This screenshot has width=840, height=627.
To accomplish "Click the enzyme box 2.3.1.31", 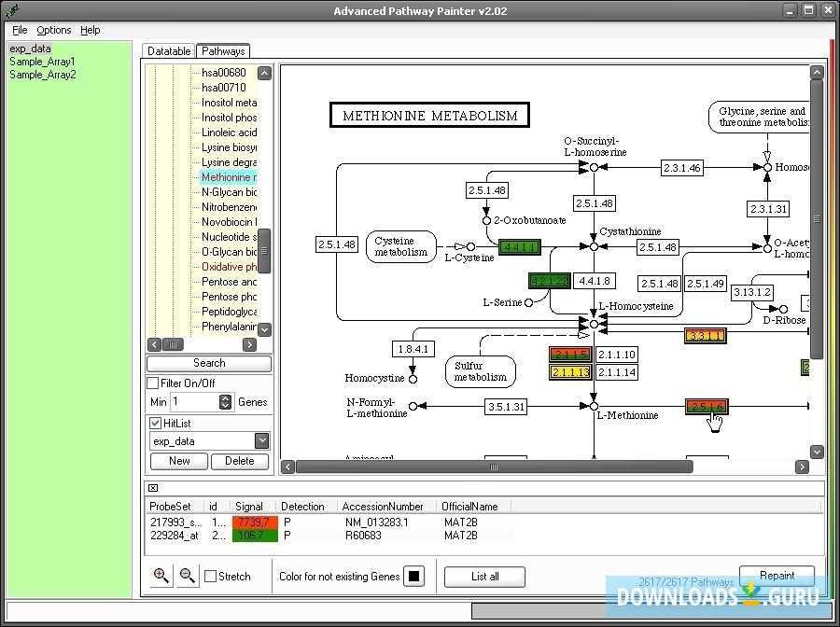I will point(768,209).
